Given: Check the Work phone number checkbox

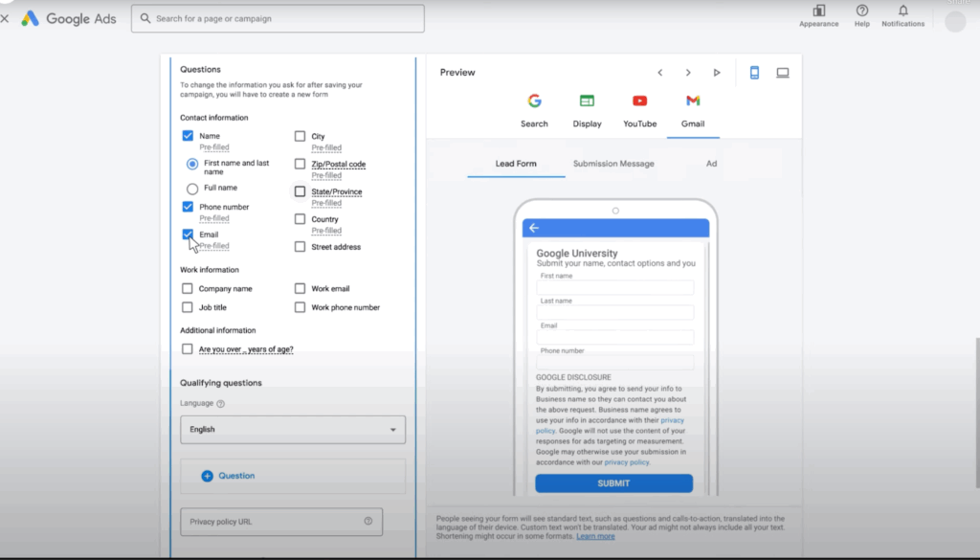Looking at the screenshot, I should (300, 307).
